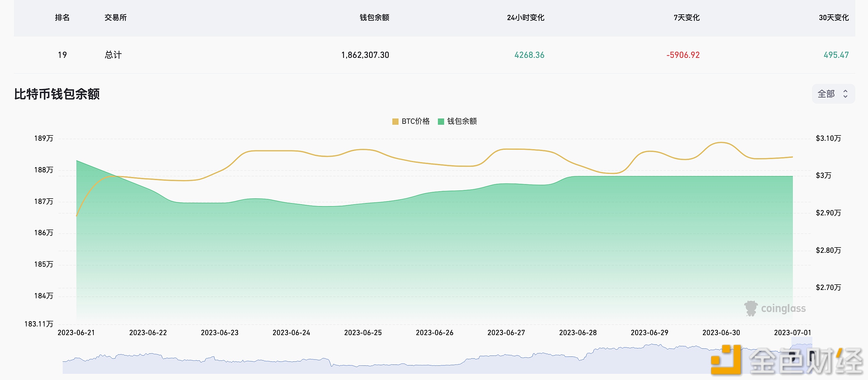Sort by the 7天变化 column header
The image size is (868, 380).
687,18
